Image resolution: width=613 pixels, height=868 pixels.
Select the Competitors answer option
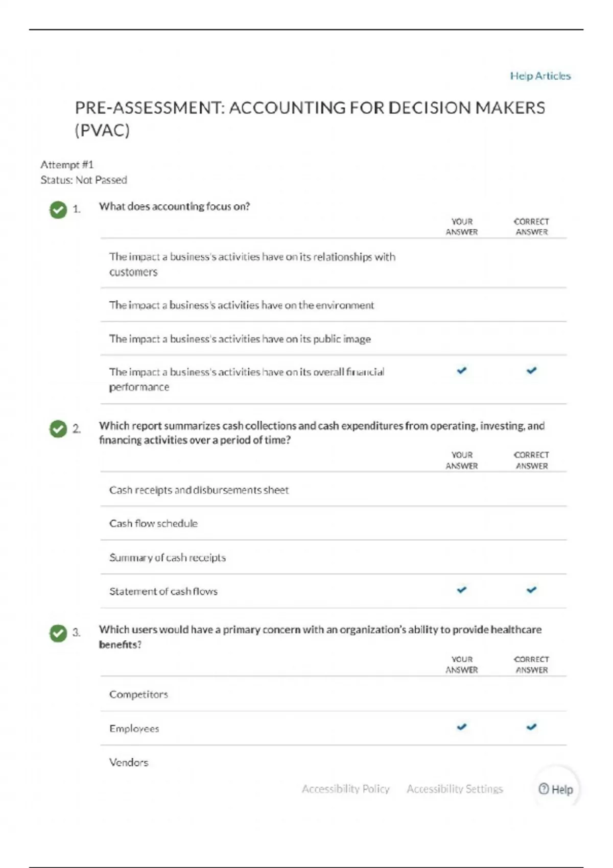coord(138,694)
